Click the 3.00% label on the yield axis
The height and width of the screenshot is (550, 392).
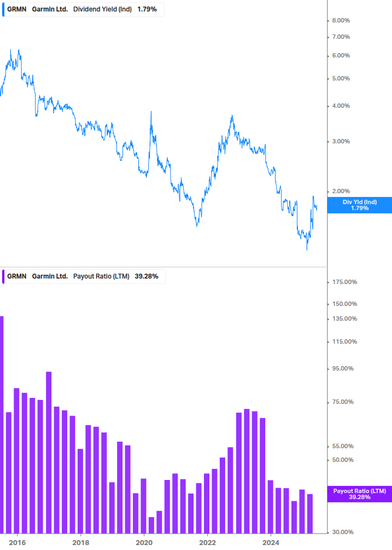point(341,141)
